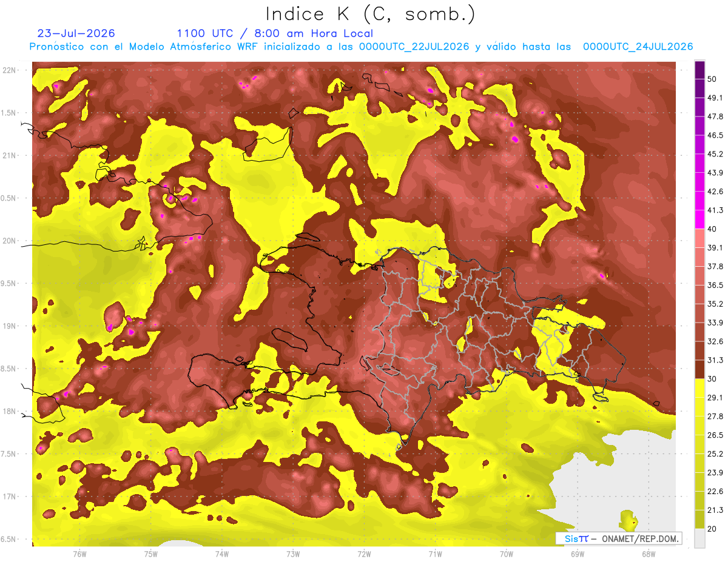Click the legend value "50"

[x=712, y=79]
